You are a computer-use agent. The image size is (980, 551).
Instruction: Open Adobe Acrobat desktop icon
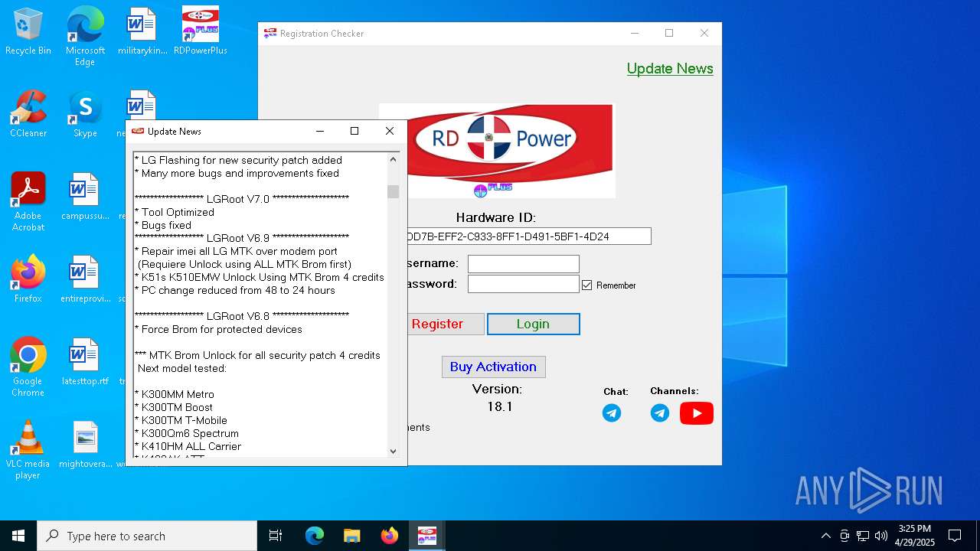[28, 202]
